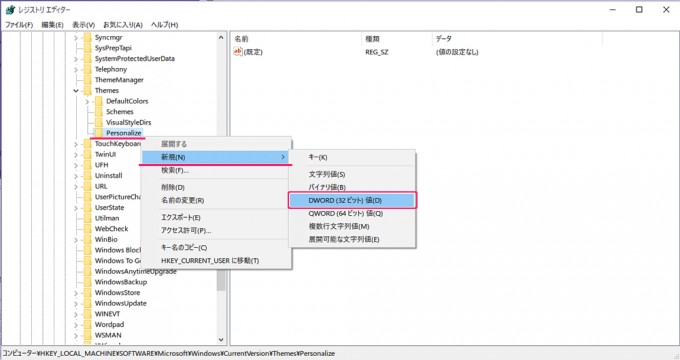Select the WindowsBackup tree item
This screenshot has height=360, width=680.
(121, 282)
